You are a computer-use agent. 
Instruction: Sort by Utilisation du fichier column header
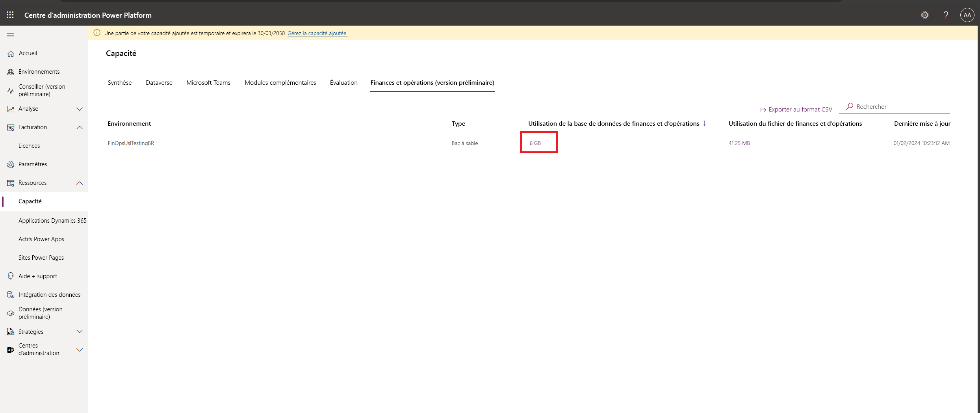[x=795, y=124]
